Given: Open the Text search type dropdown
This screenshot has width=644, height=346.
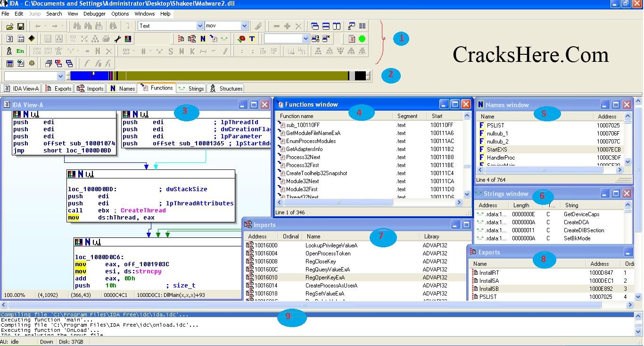Looking at the screenshot, I should (200, 26).
